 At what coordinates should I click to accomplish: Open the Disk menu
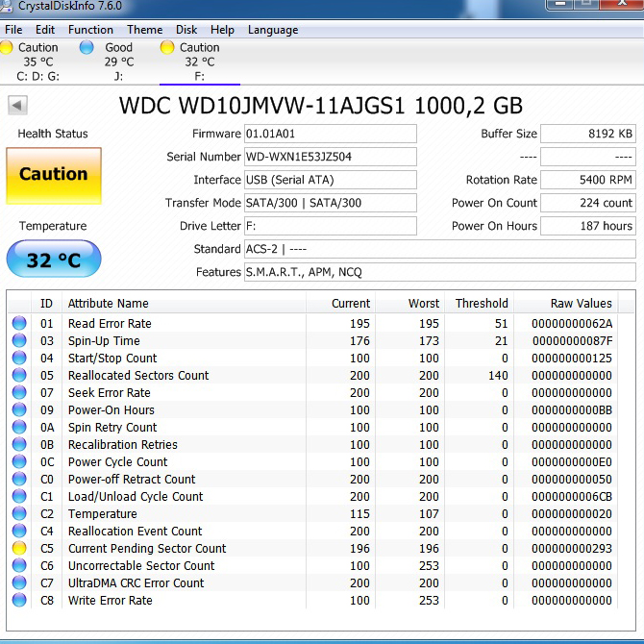click(186, 30)
